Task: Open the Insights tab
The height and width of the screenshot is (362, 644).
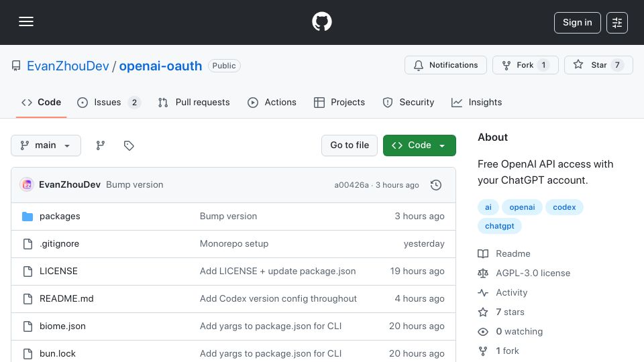Action: [x=476, y=102]
